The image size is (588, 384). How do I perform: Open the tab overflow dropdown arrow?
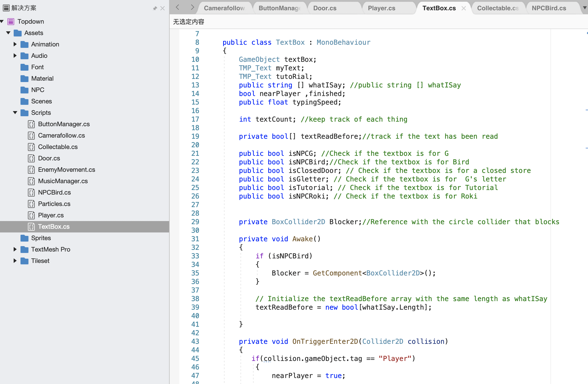[585, 8]
